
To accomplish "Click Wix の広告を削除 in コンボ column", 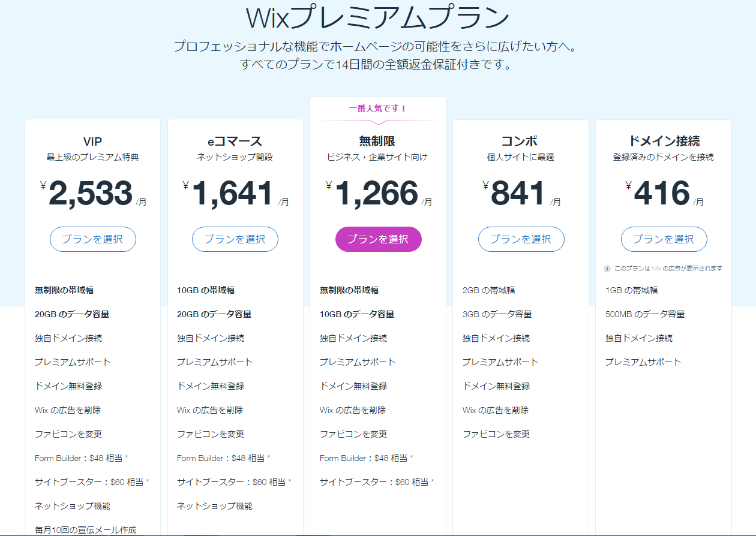I will [496, 410].
